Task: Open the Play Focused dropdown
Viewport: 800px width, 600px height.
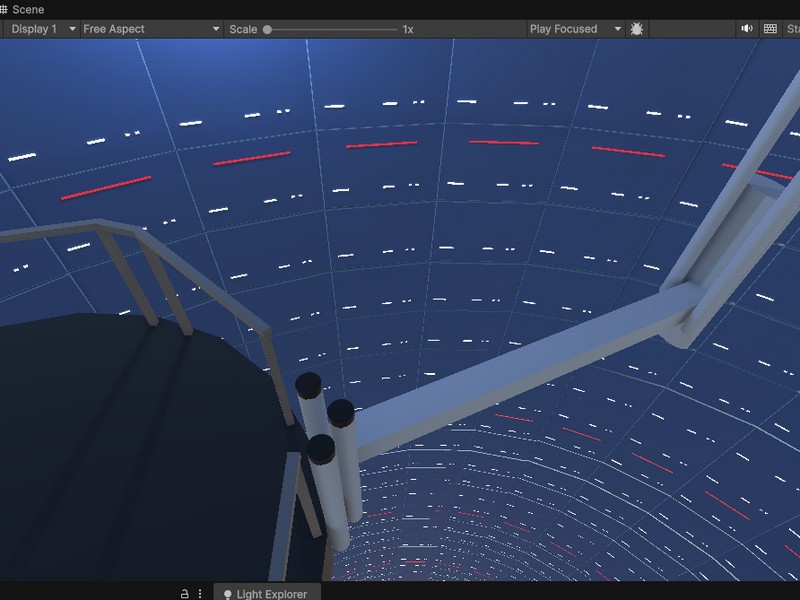Action: click(x=575, y=29)
